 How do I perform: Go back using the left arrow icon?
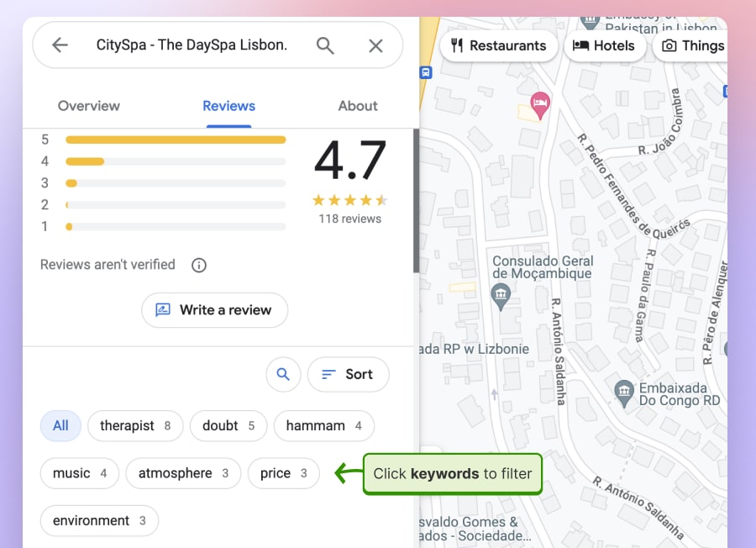(x=60, y=45)
